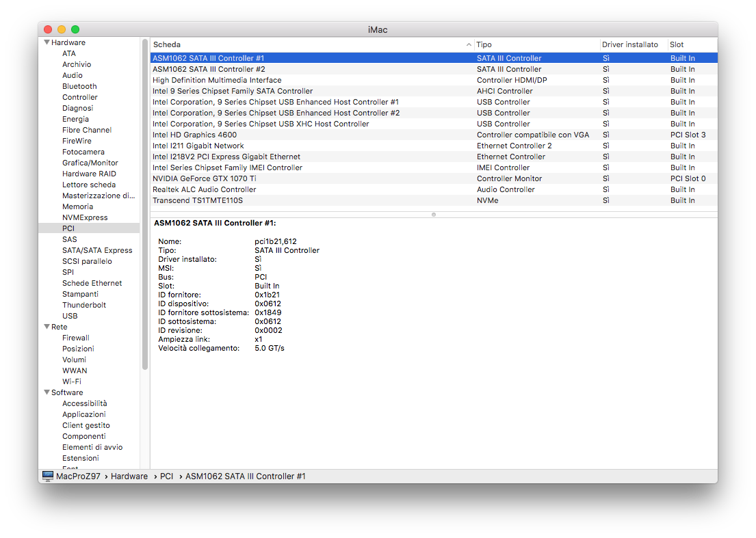This screenshot has height=538, width=756.
Task: Select NVMExpress in the sidebar
Action: [x=85, y=217]
